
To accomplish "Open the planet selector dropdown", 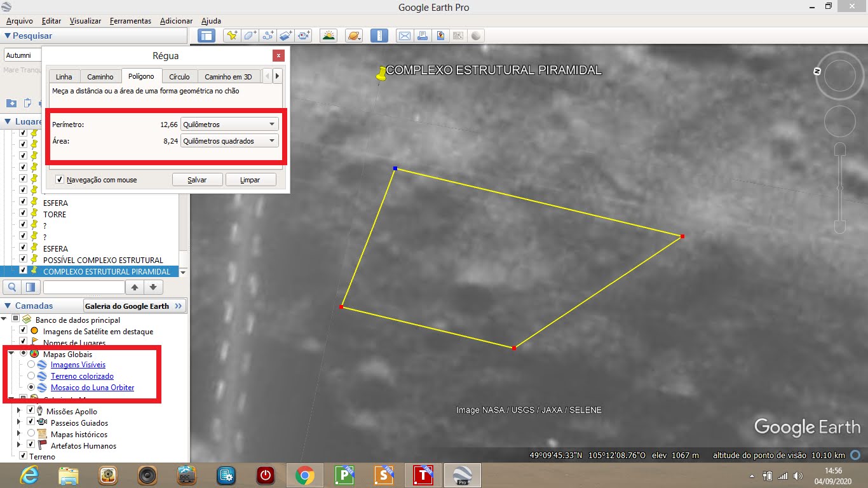I will [x=354, y=36].
